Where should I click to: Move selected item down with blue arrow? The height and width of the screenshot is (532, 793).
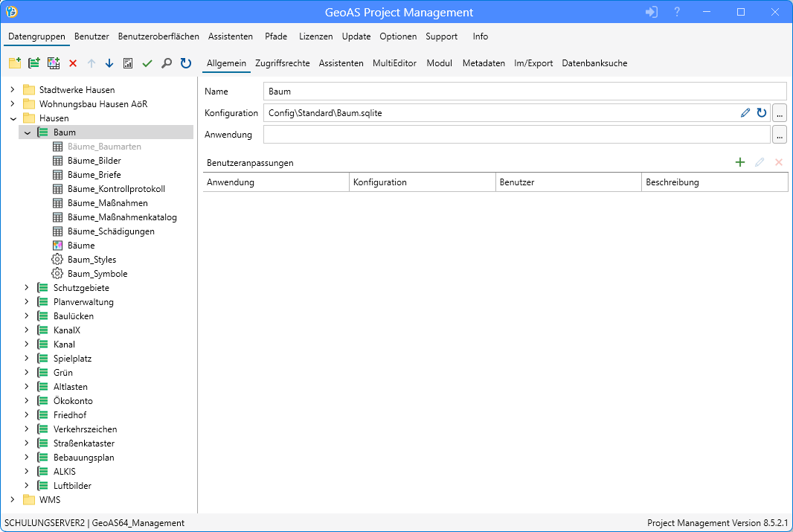pos(109,64)
